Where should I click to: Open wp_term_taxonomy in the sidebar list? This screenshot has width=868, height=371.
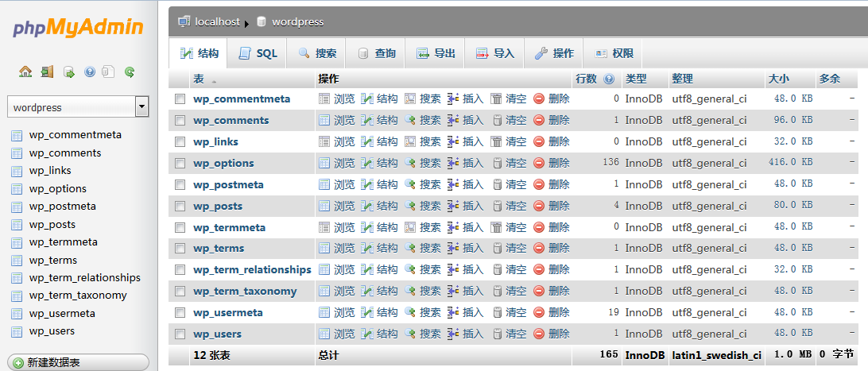(x=78, y=296)
